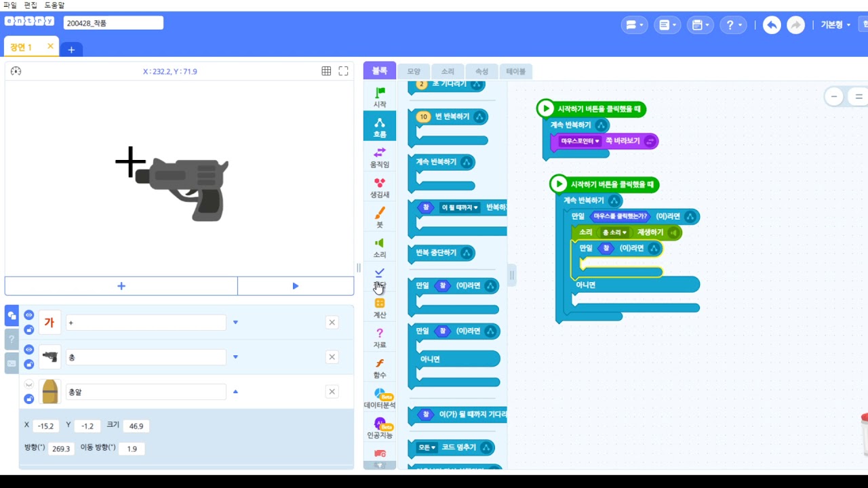Switch to the 소리 (Sound) tab
Image resolution: width=868 pixels, height=488 pixels.
point(448,71)
